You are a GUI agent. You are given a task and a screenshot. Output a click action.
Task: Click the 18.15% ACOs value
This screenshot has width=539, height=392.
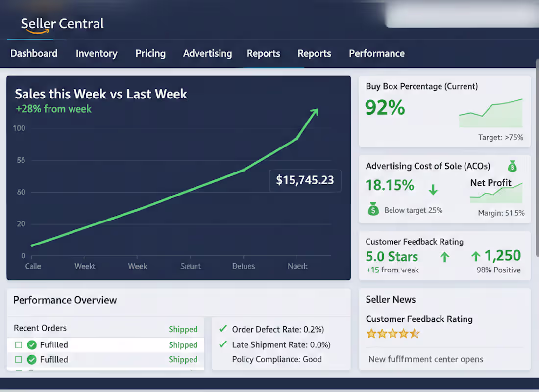[390, 185]
